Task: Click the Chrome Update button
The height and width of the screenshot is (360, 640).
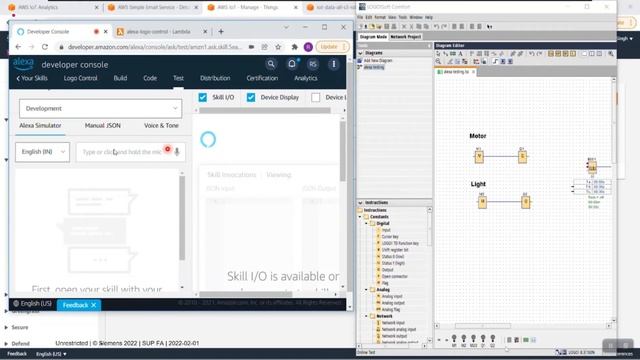Action: click(x=332, y=47)
